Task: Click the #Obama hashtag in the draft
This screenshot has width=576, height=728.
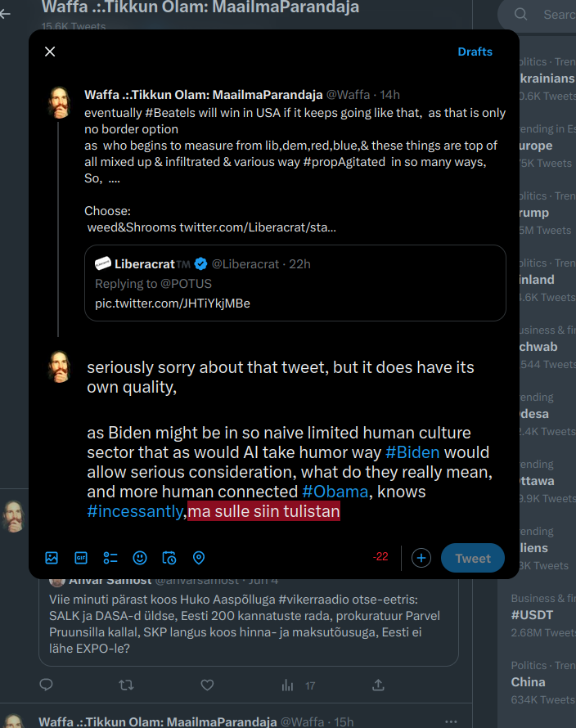Action: [x=335, y=492]
